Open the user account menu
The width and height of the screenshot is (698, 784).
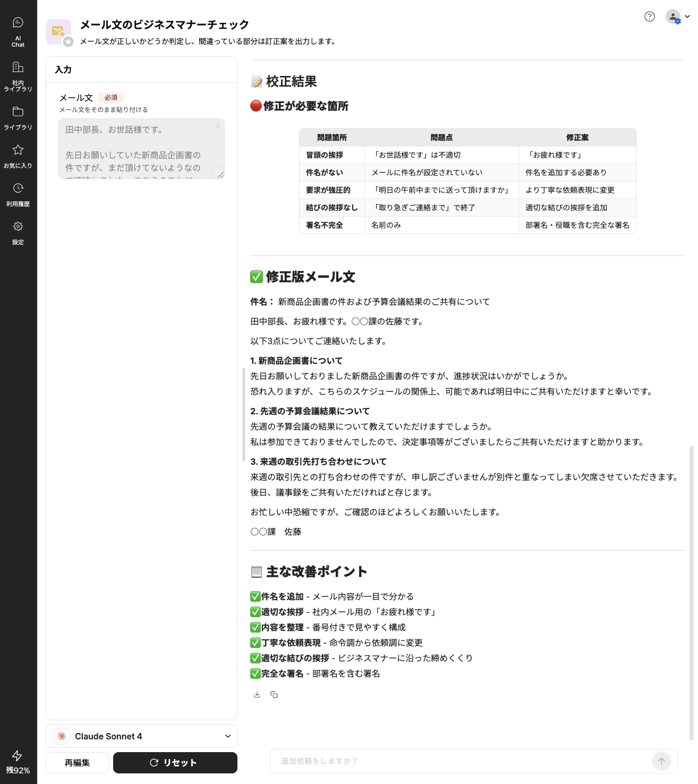click(x=677, y=17)
